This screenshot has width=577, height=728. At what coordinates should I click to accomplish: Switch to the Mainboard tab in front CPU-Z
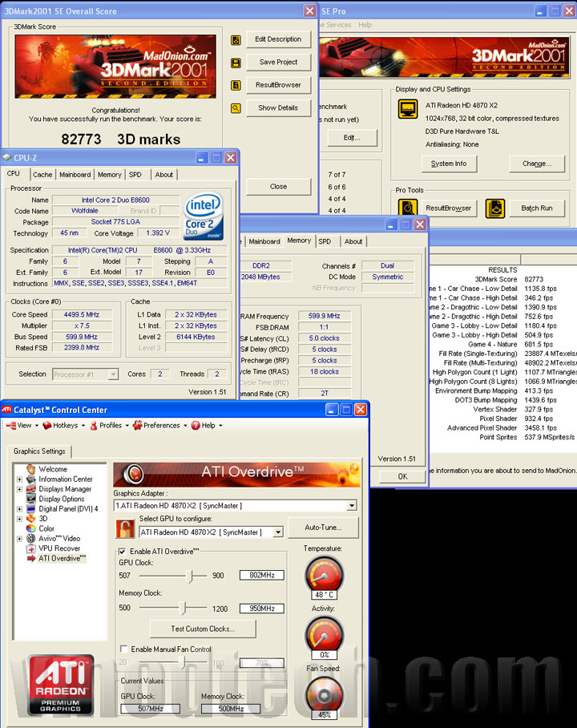75,175
